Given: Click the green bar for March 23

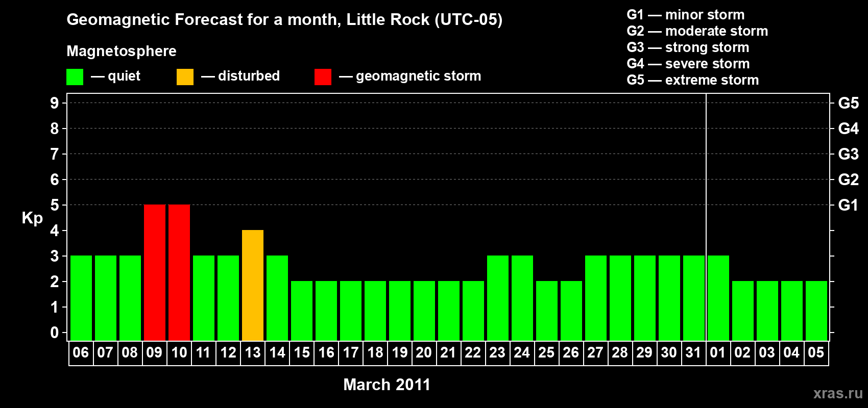Looking at the screenshot, I should (x=498, y=298).
